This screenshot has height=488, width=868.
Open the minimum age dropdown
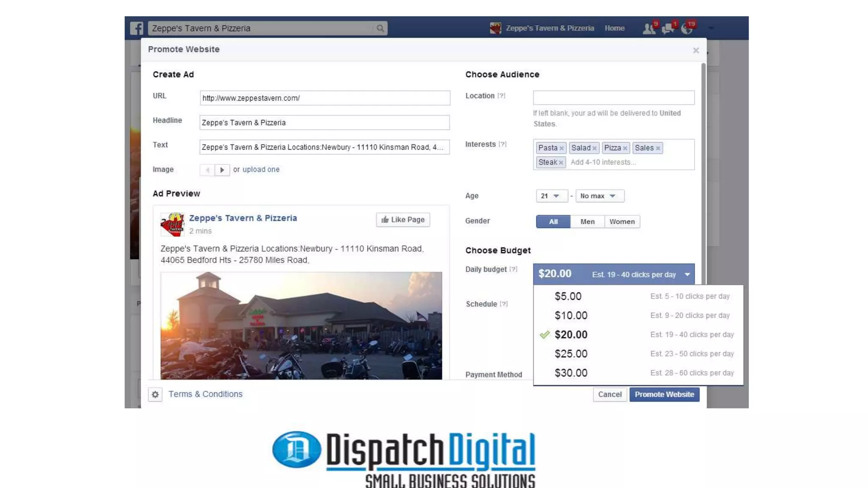[551, 196]
